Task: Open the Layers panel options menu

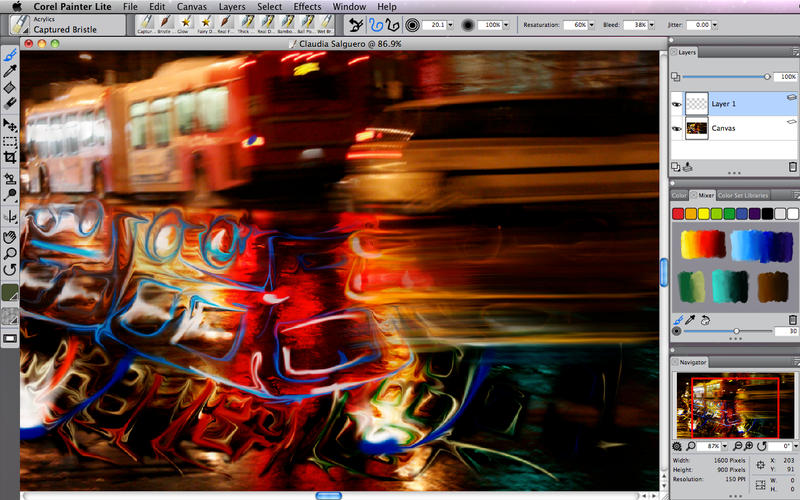Action: [x=792, y=51]
